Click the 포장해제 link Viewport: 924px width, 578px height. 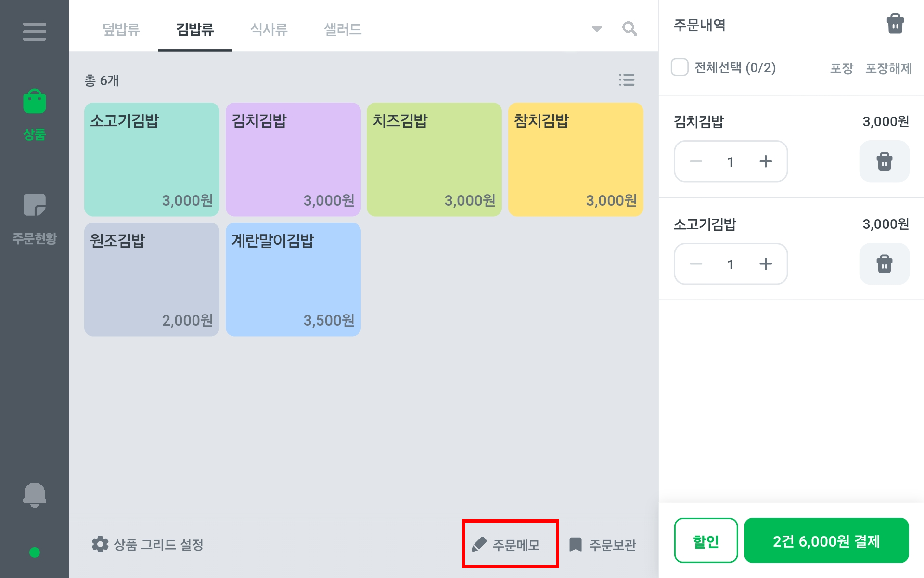(x=888, y=68)
